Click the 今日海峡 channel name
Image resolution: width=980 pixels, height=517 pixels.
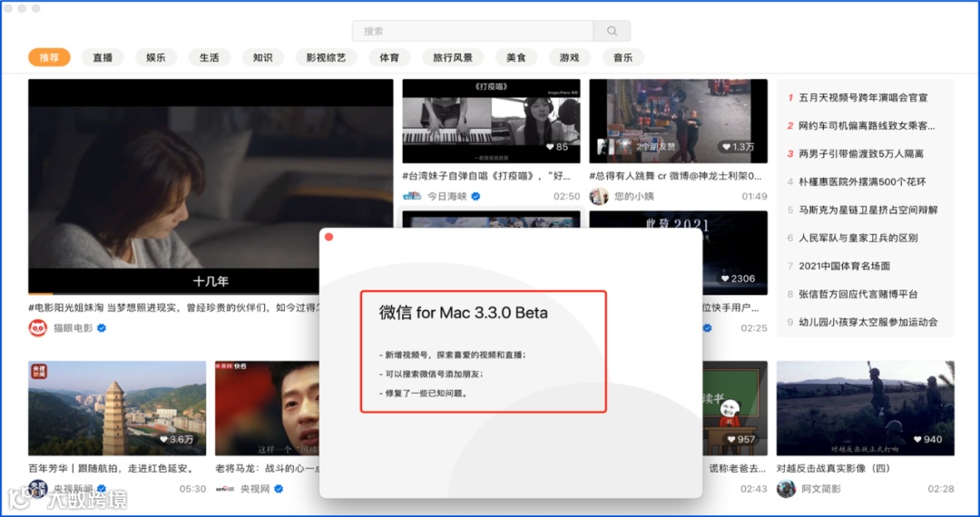pos(446,196)
